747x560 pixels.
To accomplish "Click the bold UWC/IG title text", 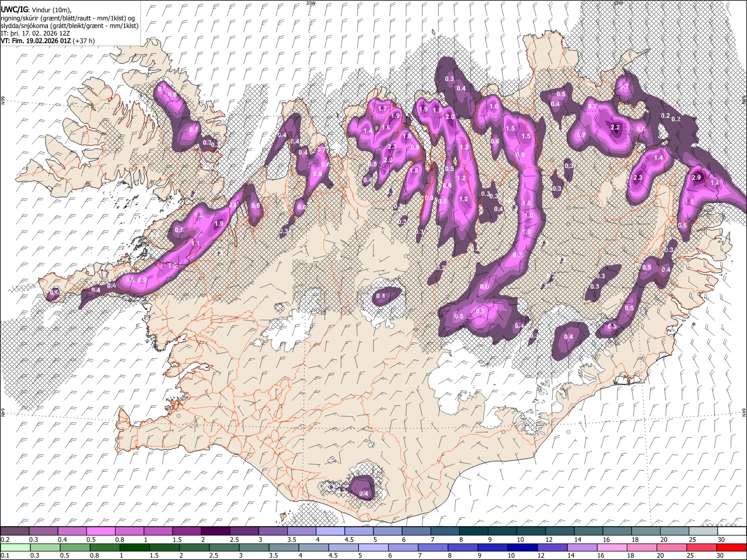I will coord(14,10).
